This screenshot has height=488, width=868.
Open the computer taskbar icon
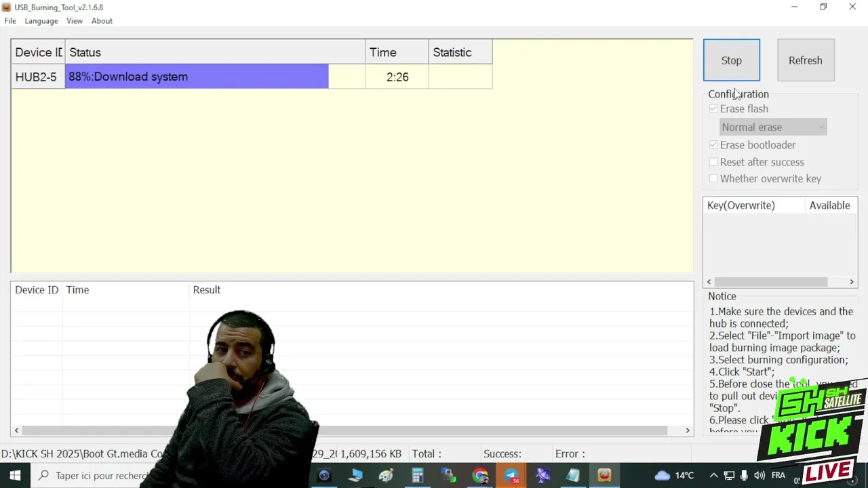pyautogui.click(x=355, y=476)
